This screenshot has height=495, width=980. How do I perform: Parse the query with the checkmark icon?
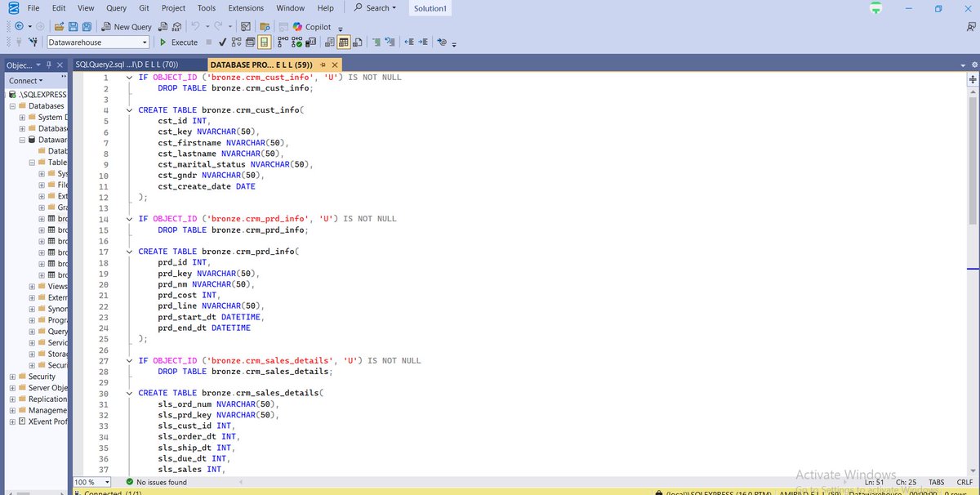tap(222, 42)
